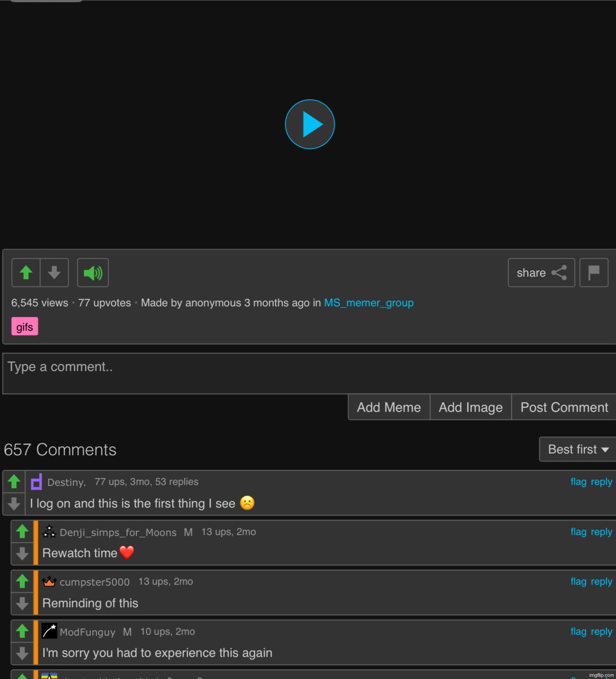Select the gifs tag
The image size is (616, 679).
pyautogui.click(x=24, y=327)
